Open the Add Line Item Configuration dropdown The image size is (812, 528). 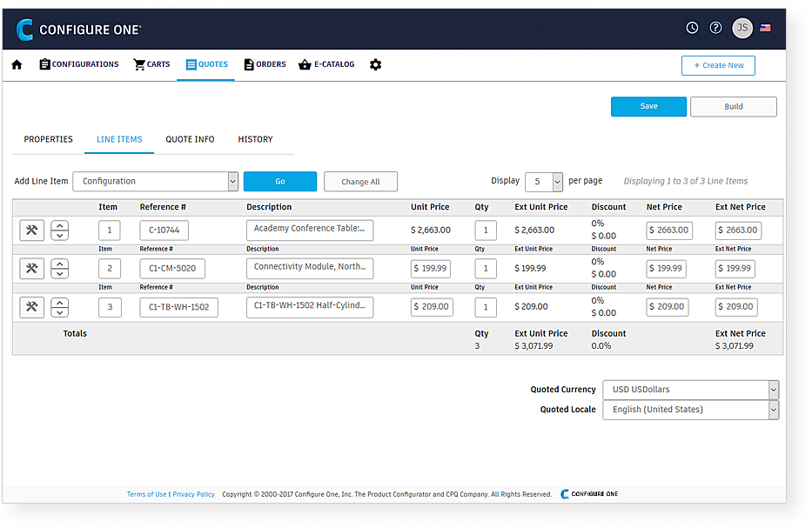155,181
